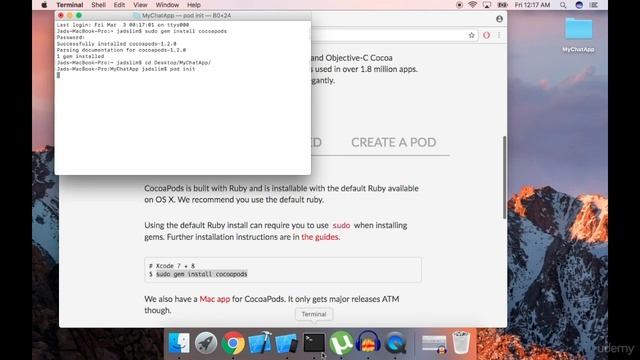640x360 pixels.
Task: Open Xcode hammer icon in Dock
Action: 260,342
